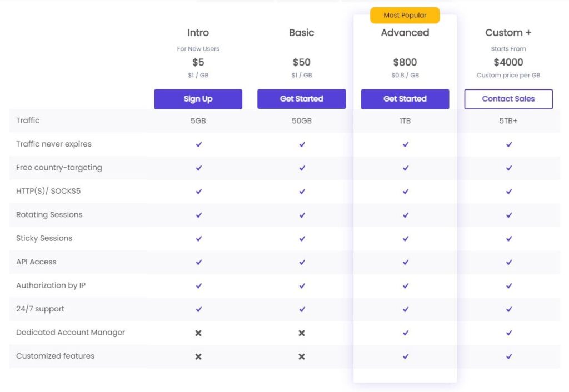Image resolution: width=569 pixels, height=392 pixels.
Task: Click the Advanced checkmark for Dedicated Account Manager
Action: (405, 333)
